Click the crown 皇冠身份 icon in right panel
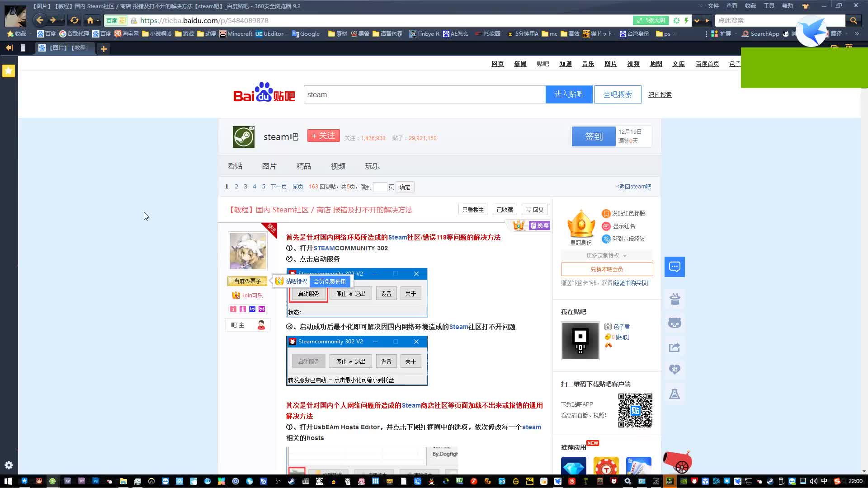 pos(581,223)
